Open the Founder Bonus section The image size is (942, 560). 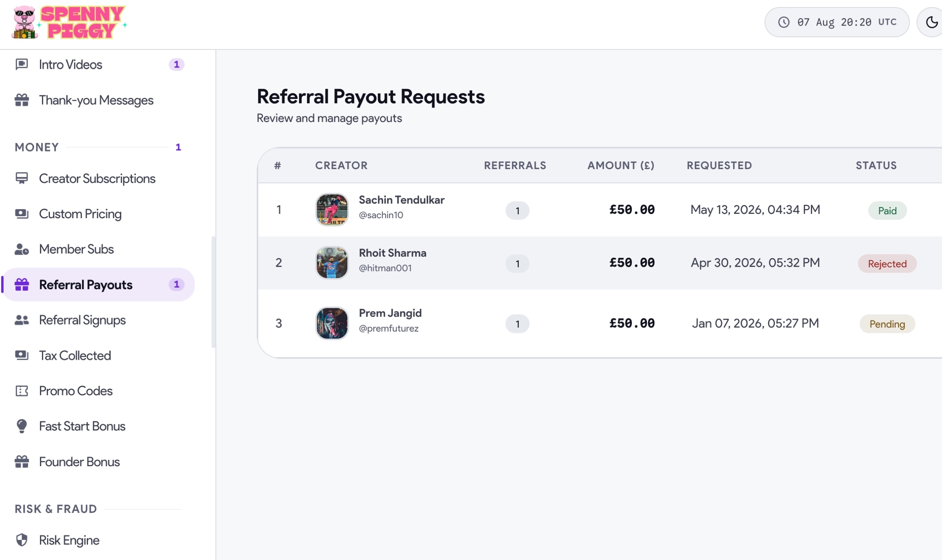(98, 462)
